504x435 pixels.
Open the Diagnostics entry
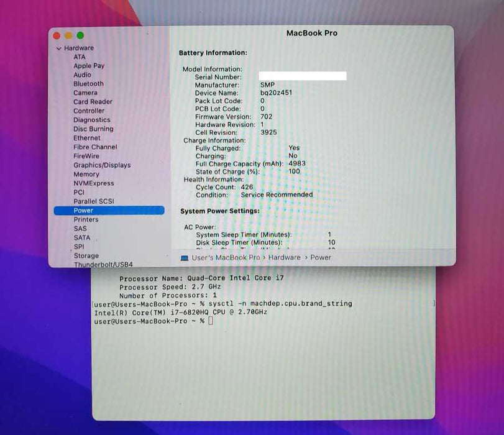click(x=91, y=120)
